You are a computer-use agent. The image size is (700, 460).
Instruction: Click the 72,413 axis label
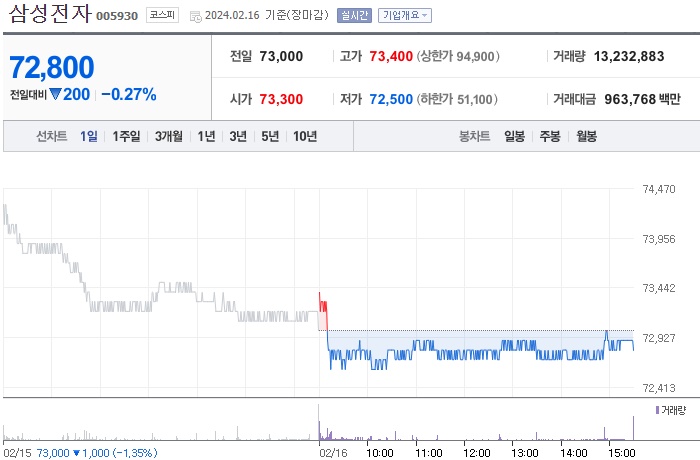click(x=659, y=388)
